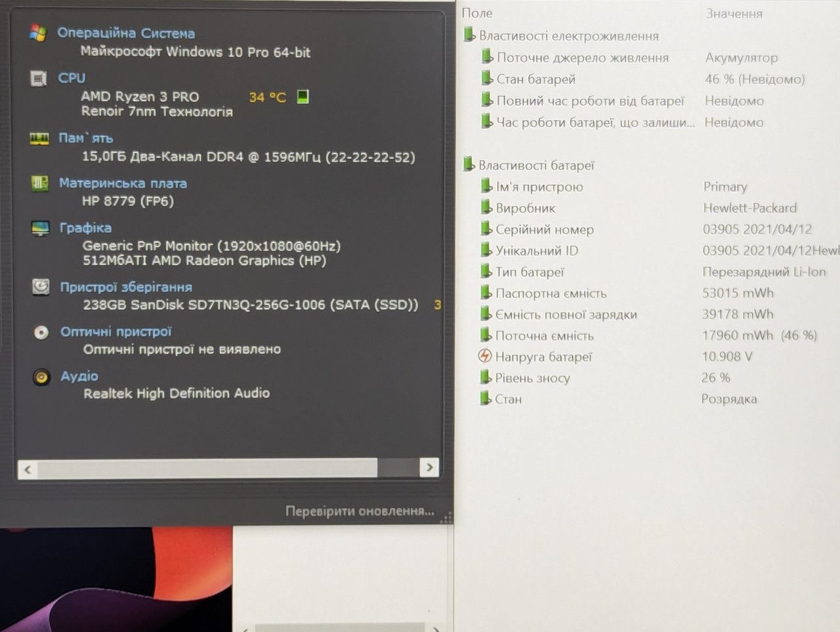Viewport: 840px width, 632px height.
Task: Click the battery icon beside Властивості батареї
Action: coord(469,164)
